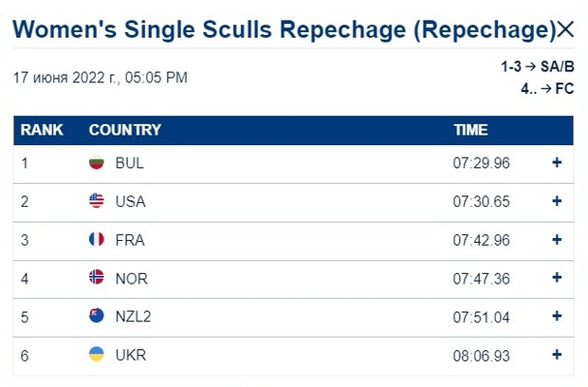Expand NZL2 row details with plus icon
The height and width of the screenshot is (387, 588).
point(557,316)
